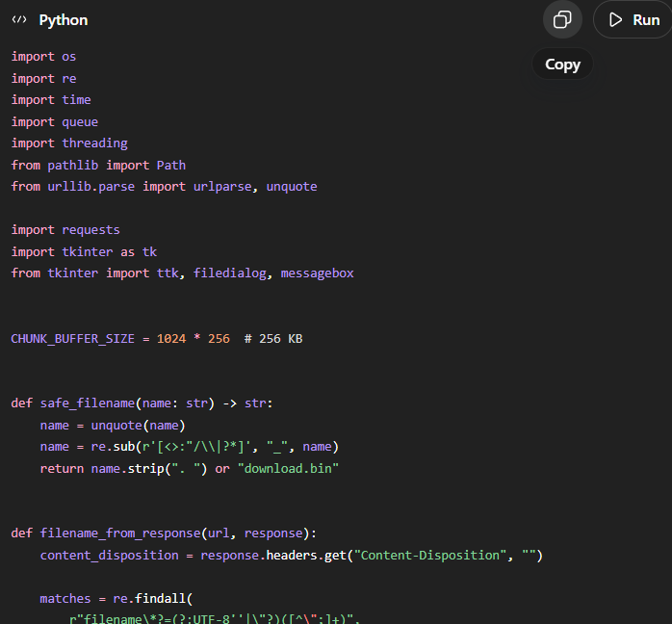Click the "# 256 KB" comment
The image size is (672, 624).
273,339
